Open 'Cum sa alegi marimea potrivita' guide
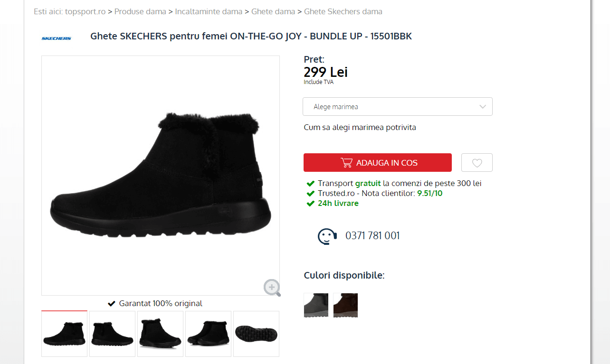The image size is (610, 364). (x=360, y=127)
